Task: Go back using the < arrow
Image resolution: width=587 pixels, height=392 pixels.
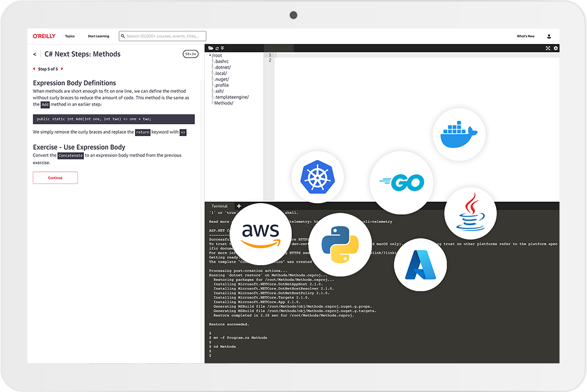Action: coord(35,55)
